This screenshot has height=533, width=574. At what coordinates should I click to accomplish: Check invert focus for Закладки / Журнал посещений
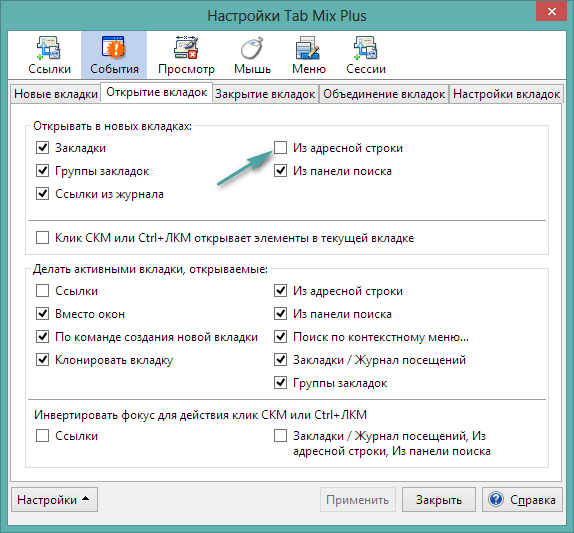(280, 436)
